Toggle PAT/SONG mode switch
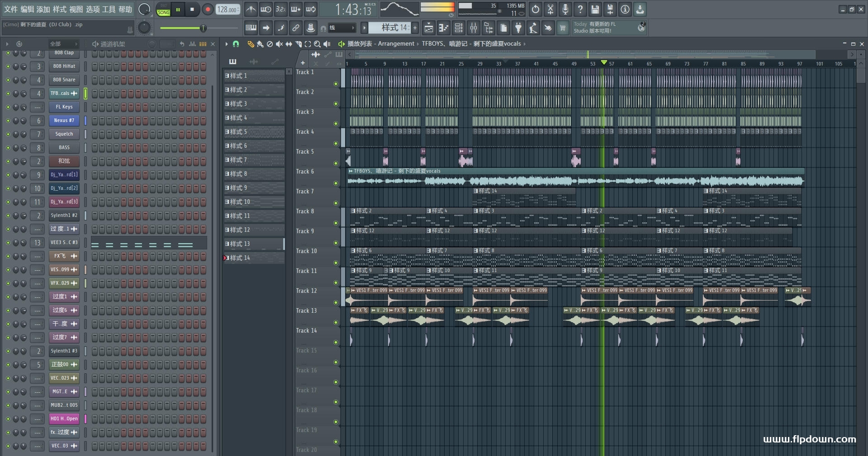The height and width of the screenshot is (456, 868). (x=163, y=9)
